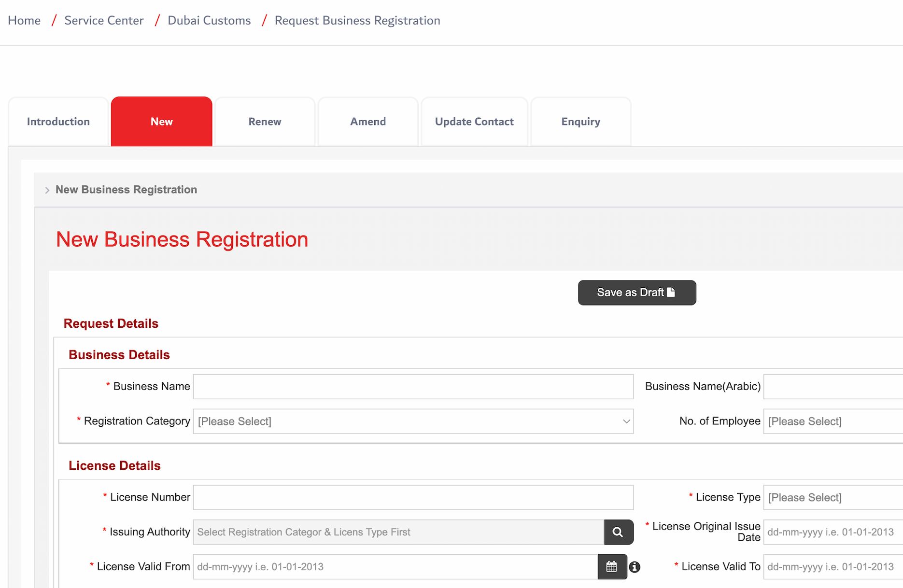
Task: Click the info icon beside License Valid From
Action: 635,567
